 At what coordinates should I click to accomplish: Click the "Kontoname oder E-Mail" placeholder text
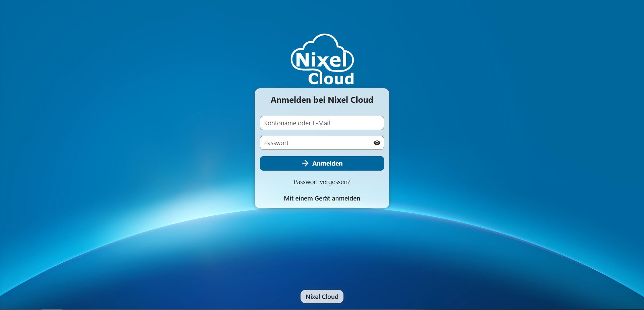tap(297, 123)
